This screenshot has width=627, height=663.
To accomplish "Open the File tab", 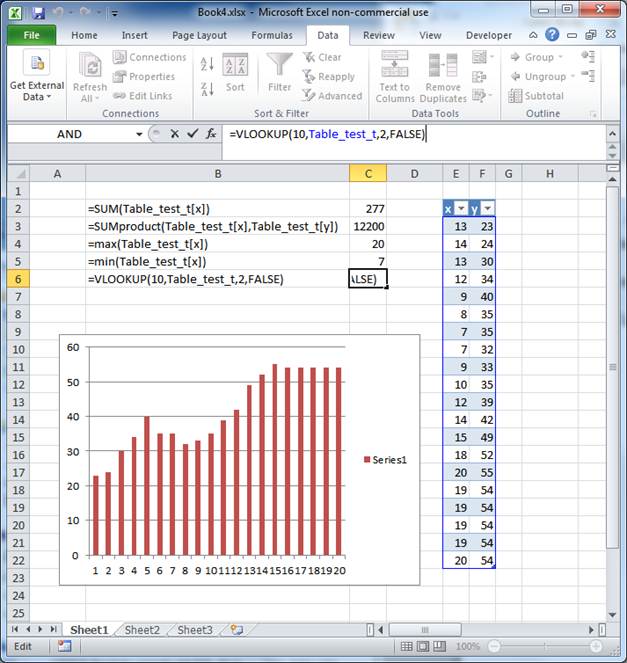I will click(x=32, y=35).
